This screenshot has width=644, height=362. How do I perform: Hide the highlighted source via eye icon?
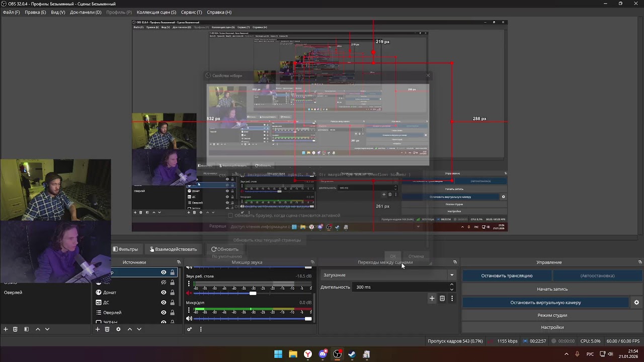(164, 273)
